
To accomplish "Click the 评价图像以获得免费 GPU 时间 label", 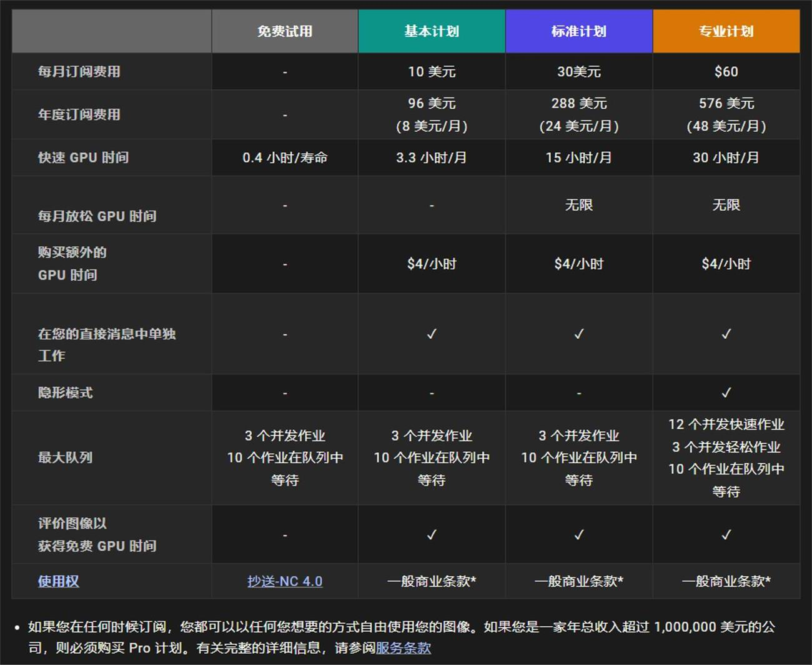I will [97, 534].
